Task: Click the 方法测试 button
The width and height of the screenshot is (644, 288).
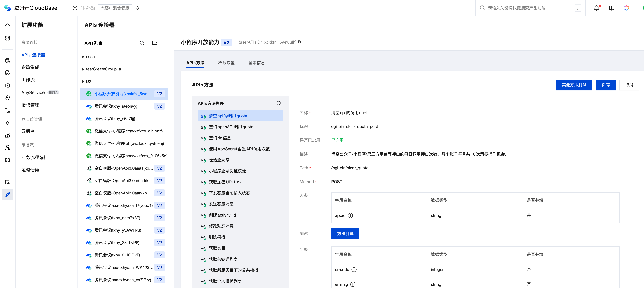Action: click(345, 233)
